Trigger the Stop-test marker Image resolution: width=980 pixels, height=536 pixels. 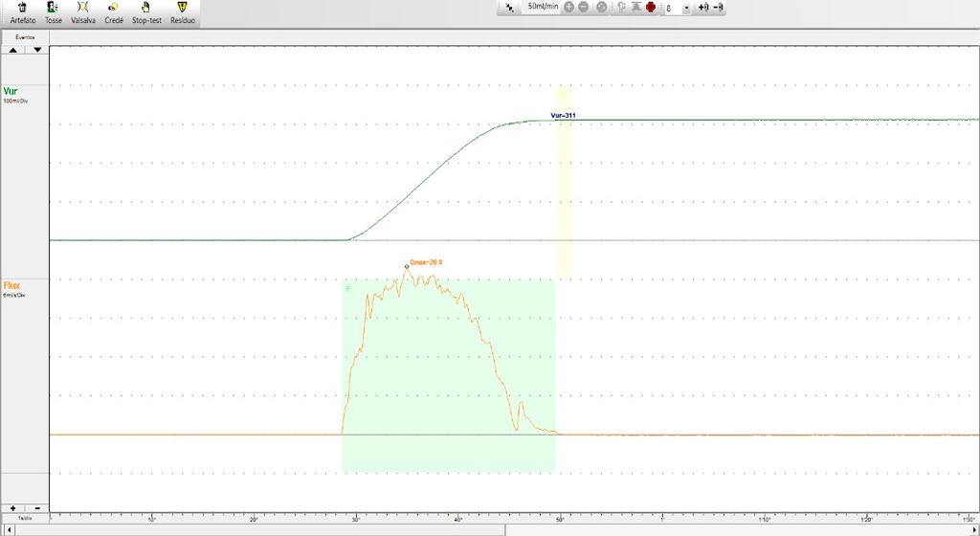point(146,11)
